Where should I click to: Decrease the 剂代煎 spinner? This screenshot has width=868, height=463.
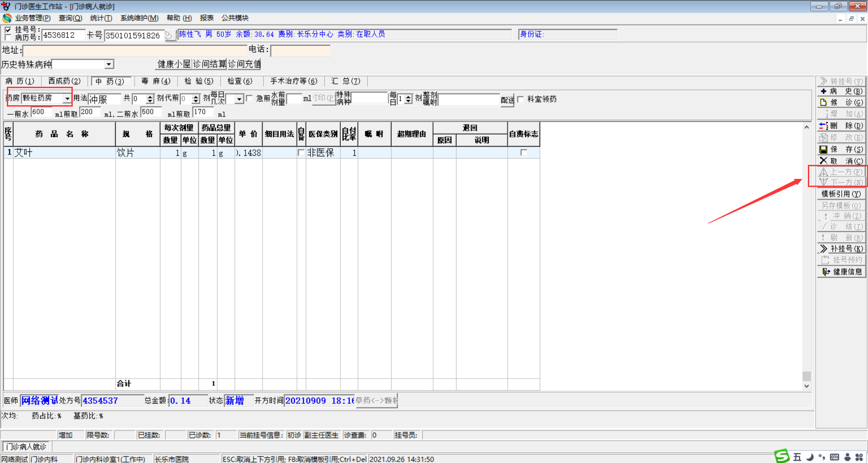pyautogui.click(x=196, y=101)
